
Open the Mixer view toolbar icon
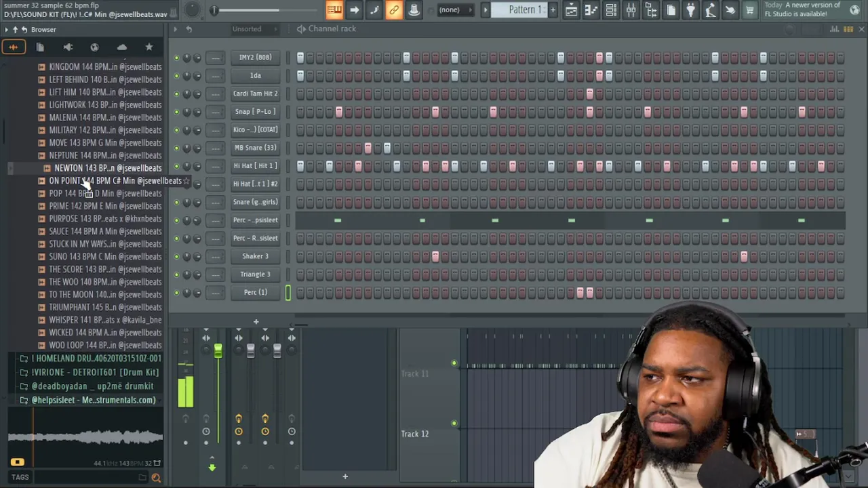(631, 10)
